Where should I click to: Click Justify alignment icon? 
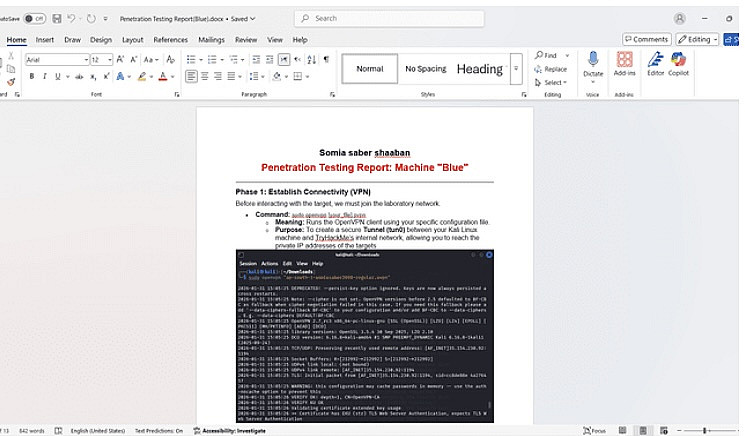231,76
